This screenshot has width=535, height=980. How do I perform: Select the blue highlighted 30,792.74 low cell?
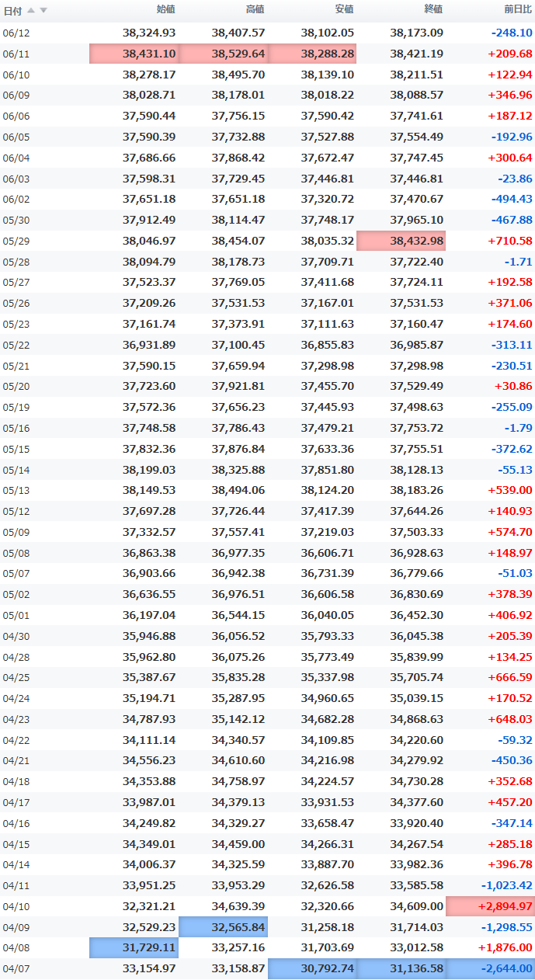(x=312, y=969)
